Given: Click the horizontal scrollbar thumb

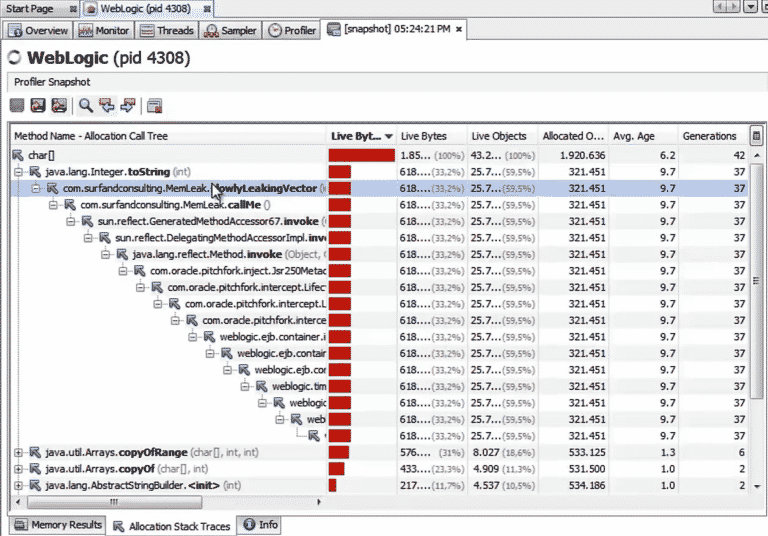Looking at the screenshot, I should [x=114, y=502].
